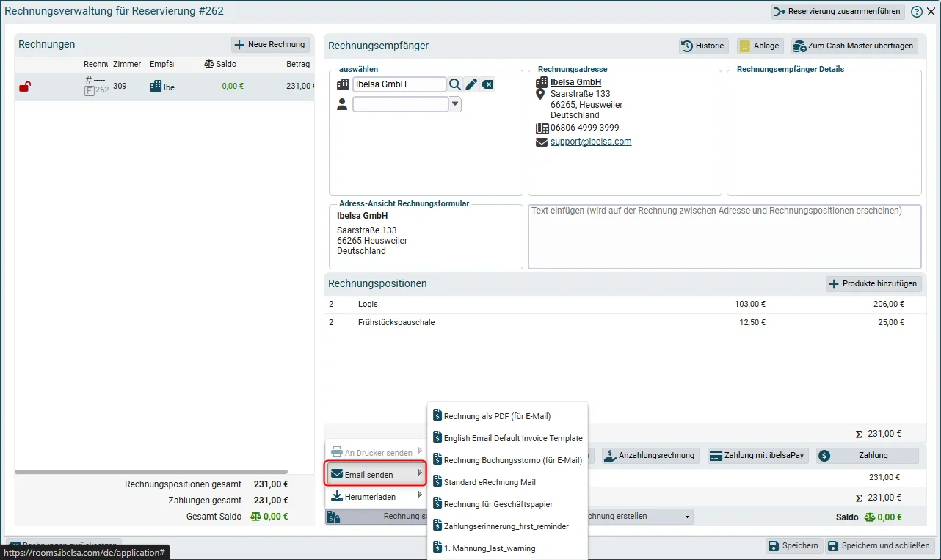
Task: Select English Email Default Invoice Template
Action: (x=507, y=438)
